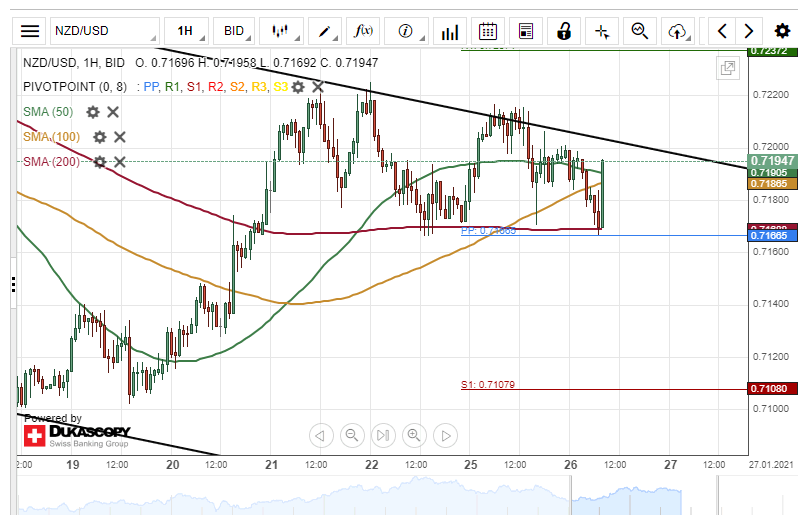Zoom in using the plus magnifier
Viewport: 807px width, 522px height.
pyautogui.click(x=414, y=436)
